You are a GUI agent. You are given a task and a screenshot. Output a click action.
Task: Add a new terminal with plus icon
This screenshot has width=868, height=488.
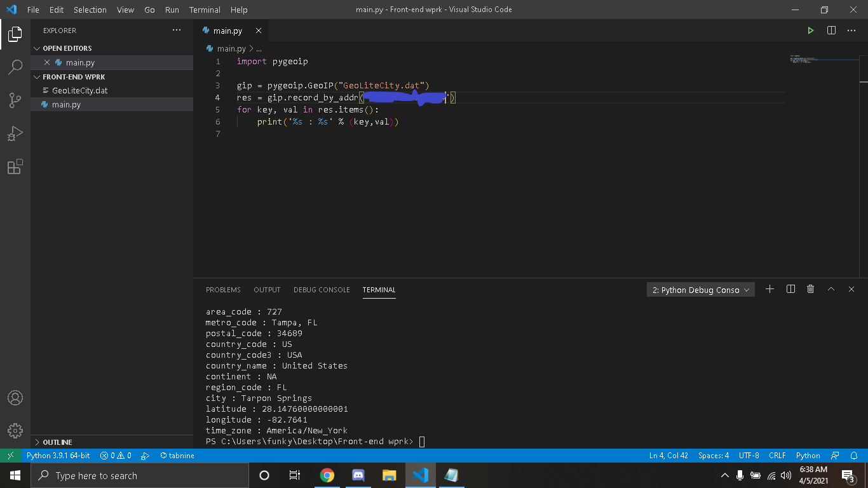(x=770, y=289)
